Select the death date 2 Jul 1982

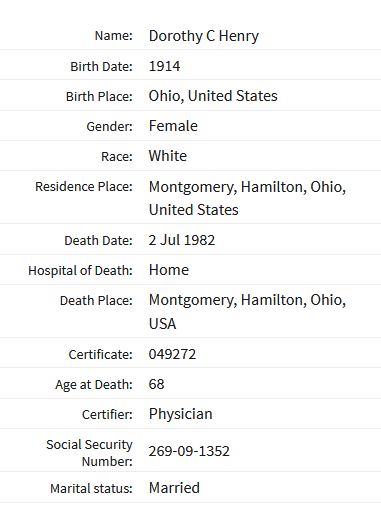(x=182, y=240)
